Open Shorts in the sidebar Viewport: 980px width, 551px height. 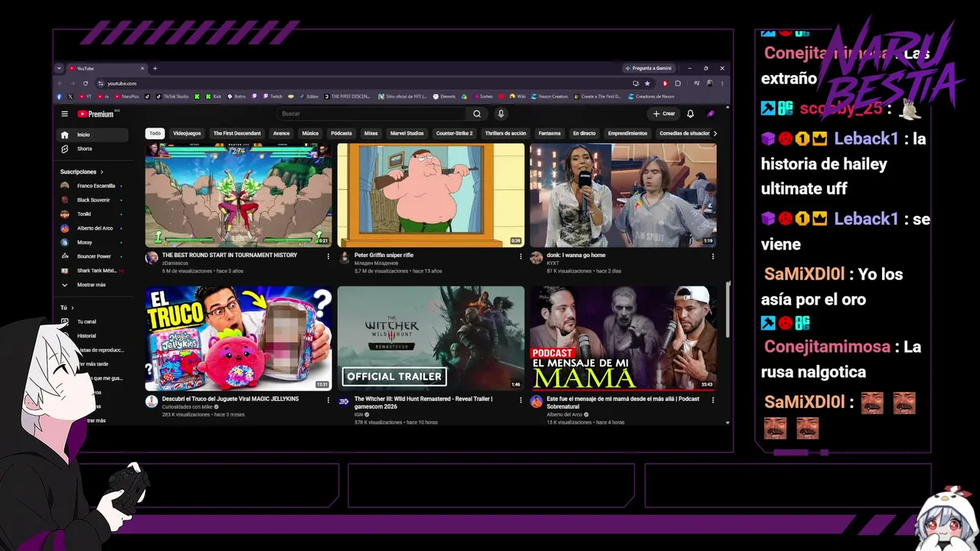(x=93, y=148)
